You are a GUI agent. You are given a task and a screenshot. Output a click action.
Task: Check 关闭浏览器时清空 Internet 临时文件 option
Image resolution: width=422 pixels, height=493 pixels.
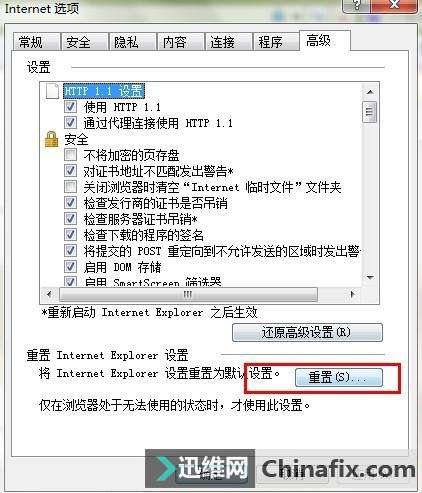pos(70,187)
